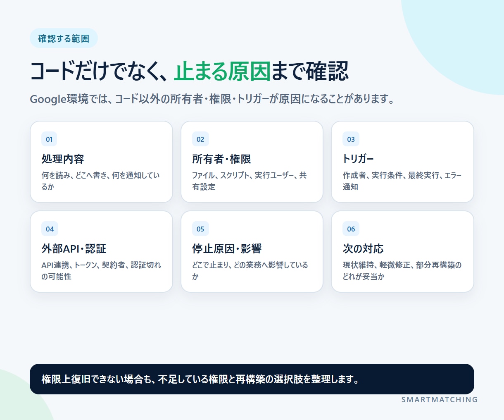Screen dimensions: 504x420
Task: Select the 次の対応 card title
Action: [363, 249]
